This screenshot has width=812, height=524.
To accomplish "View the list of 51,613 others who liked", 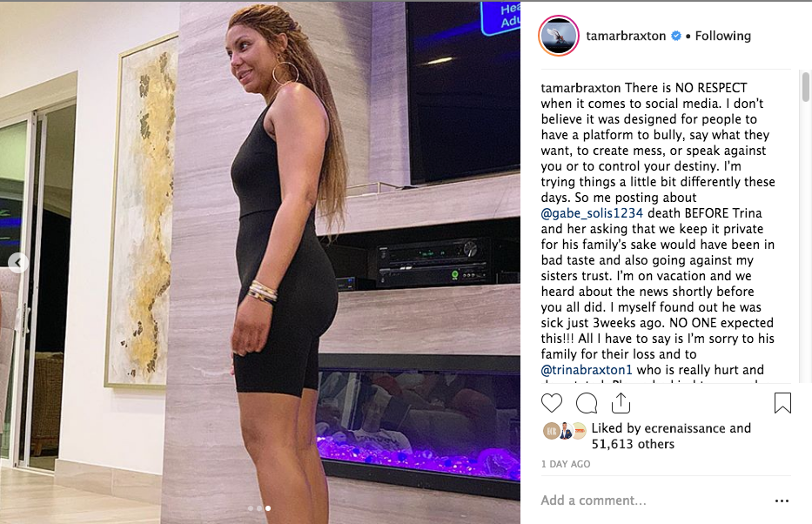I will coord(633,444).
